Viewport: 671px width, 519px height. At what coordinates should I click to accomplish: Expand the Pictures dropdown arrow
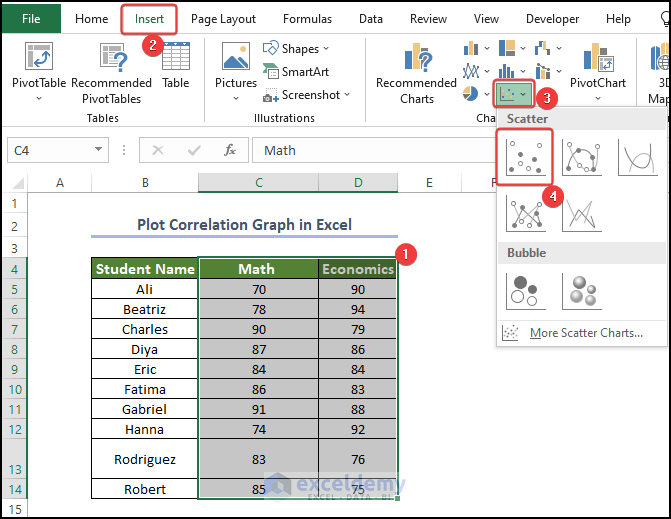[x=236, y=98]
